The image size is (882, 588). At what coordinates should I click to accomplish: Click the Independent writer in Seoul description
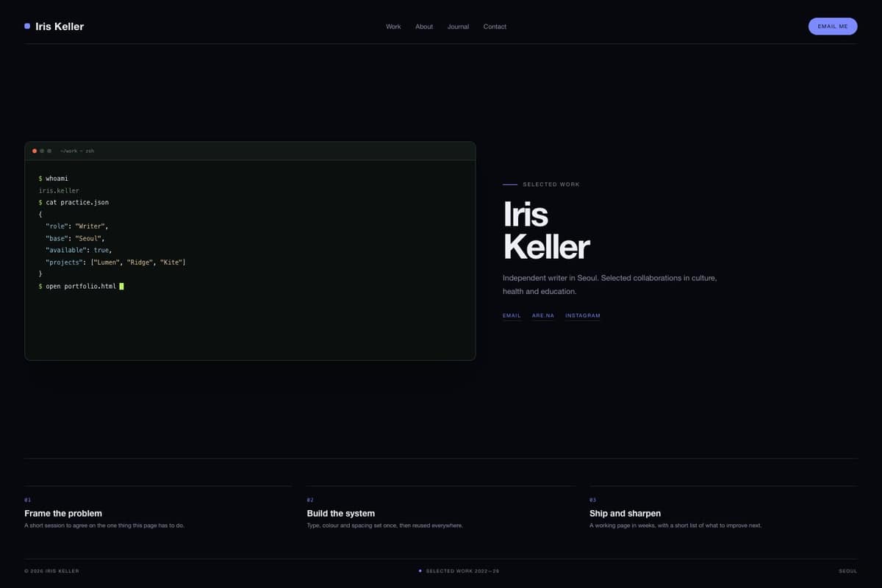(609, 284)
